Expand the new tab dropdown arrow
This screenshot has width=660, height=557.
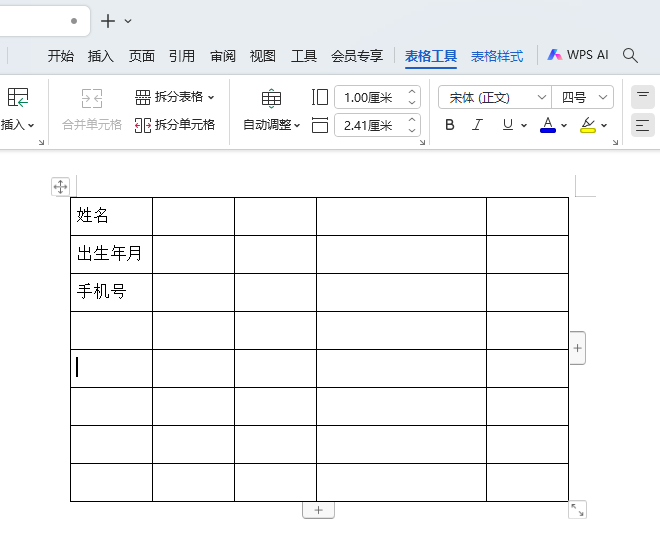click(x=128, y=21)
